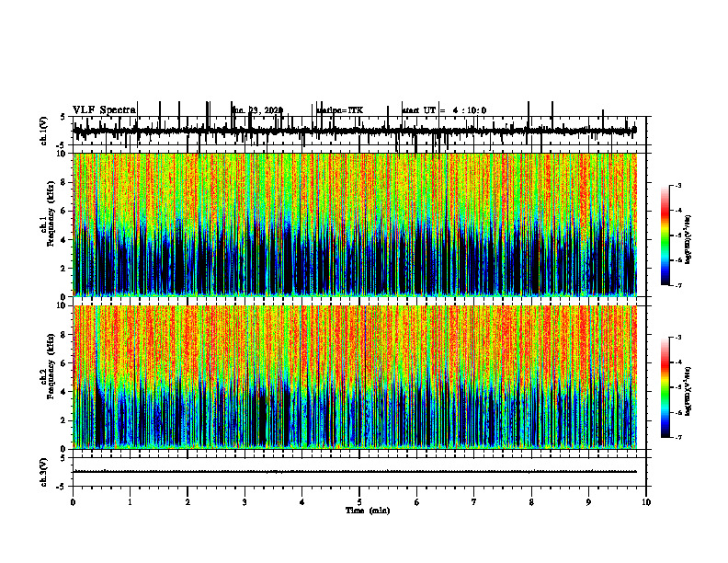Viewport: 728px width, 563px height.
Task: Click the "2" tick on the time axis
Action: tap(188, 502)
